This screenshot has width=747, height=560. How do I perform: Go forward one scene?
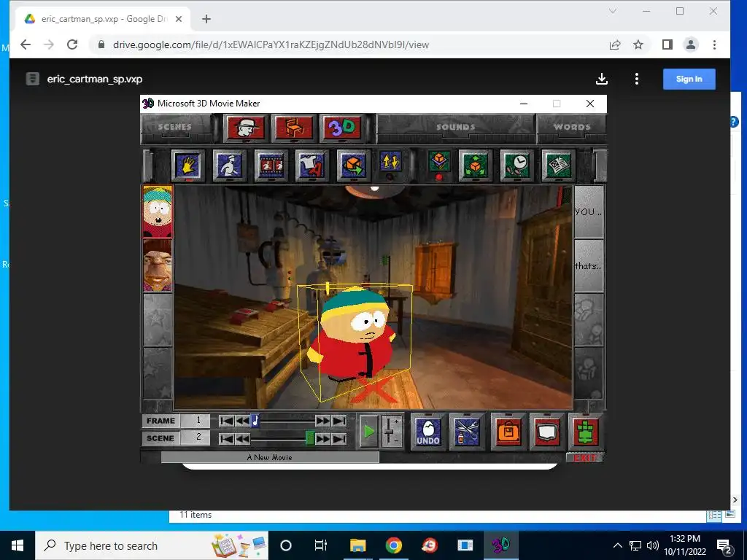[322, 438]
